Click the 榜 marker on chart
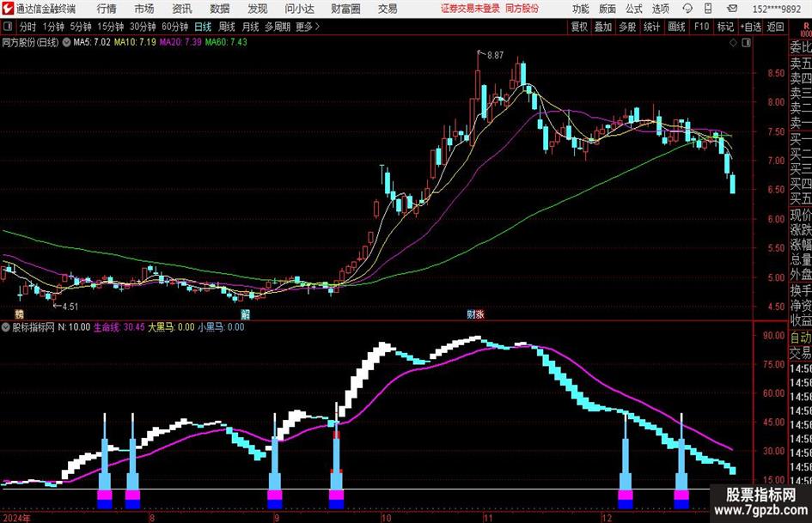Viewport: 812px width, 523px height. [x=19, y=313]
